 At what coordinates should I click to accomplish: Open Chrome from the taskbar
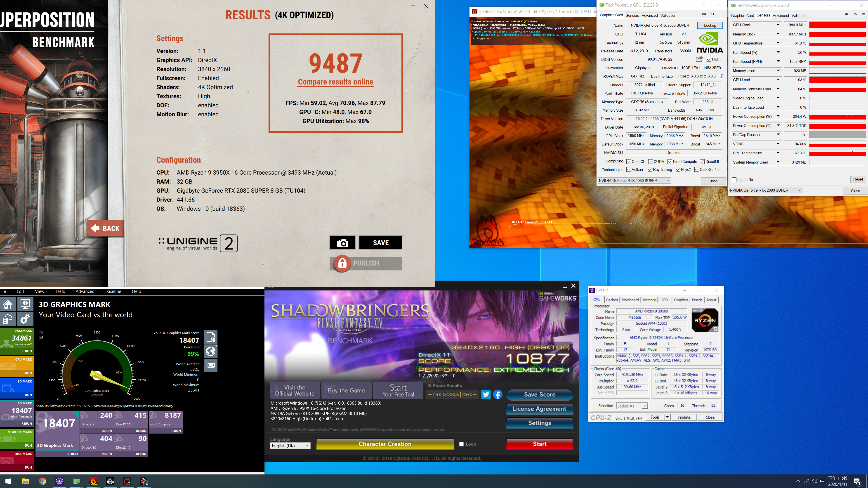click(x=42, y=481)
